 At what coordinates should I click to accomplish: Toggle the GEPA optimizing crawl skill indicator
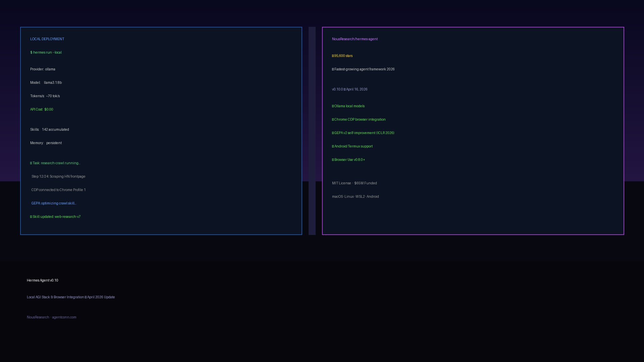point(54,203)
